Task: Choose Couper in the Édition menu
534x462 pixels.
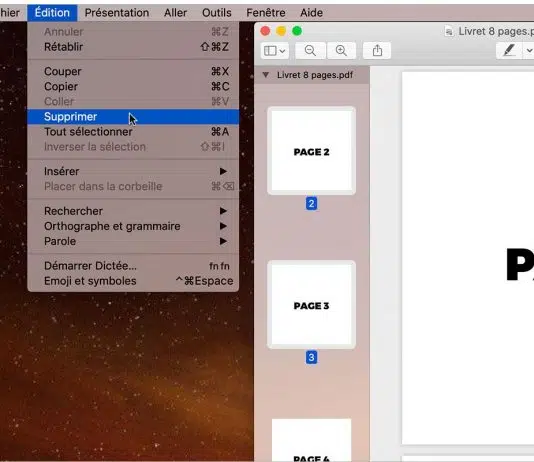Action: point(133,71)
